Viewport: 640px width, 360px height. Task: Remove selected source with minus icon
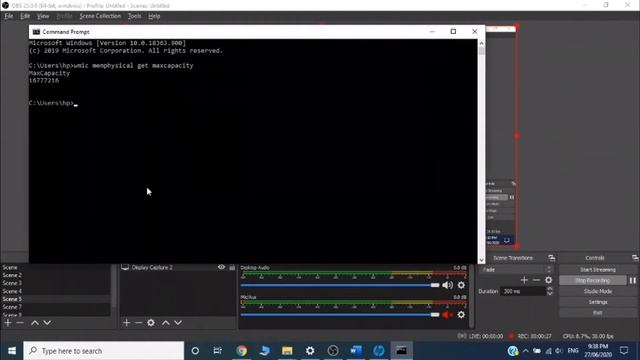tap(138, 323)
